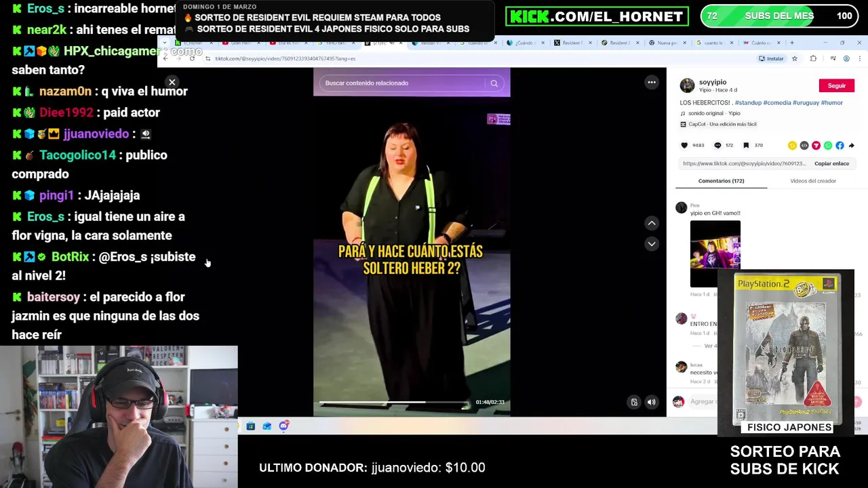The height and width of the screenshot is (488, 868).
Task: Open the three-dots menu on the video
Action: pos(652,83)
